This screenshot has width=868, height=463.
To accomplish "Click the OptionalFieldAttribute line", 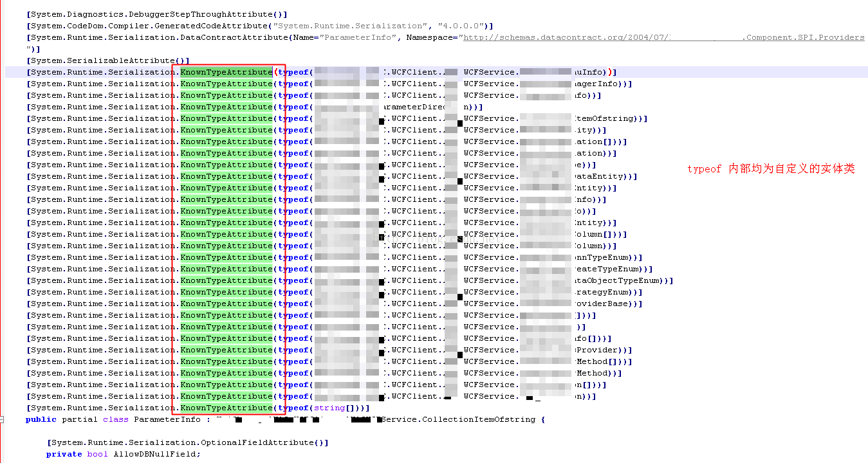I will click(x=188, y=442).
